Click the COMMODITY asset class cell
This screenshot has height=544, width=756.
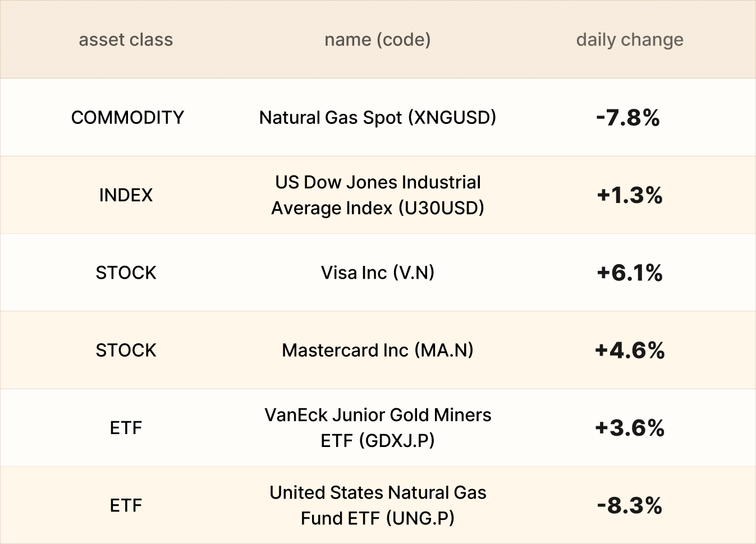127,118
